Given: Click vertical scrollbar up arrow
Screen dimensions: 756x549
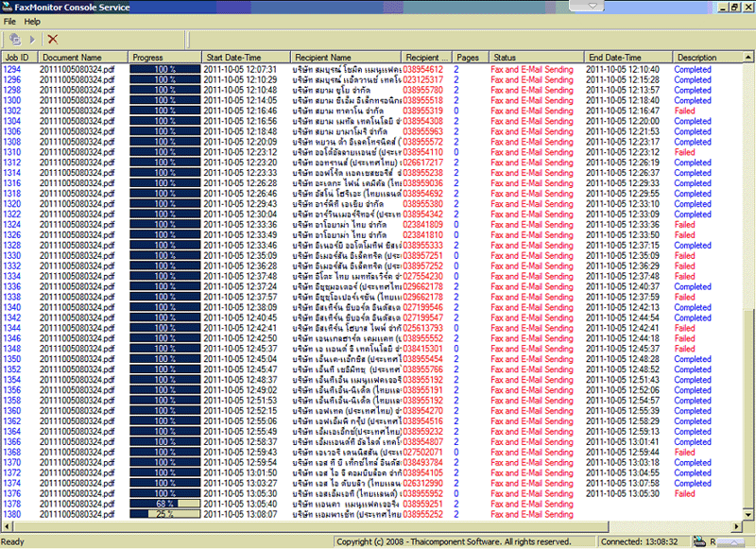Looking at the screenshot, I should [747, 58].
